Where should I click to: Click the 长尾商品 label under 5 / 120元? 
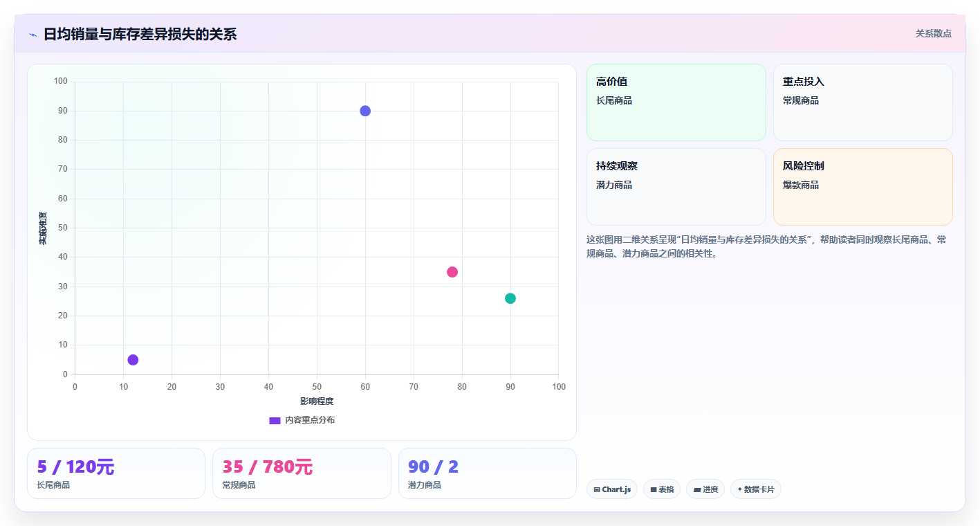tap(53, 485)
